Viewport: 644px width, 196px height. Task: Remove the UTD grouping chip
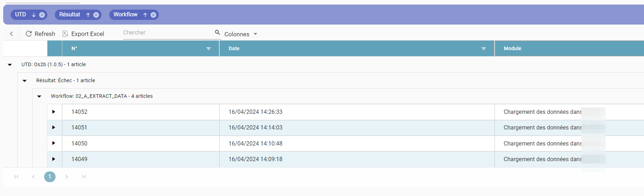42,15
